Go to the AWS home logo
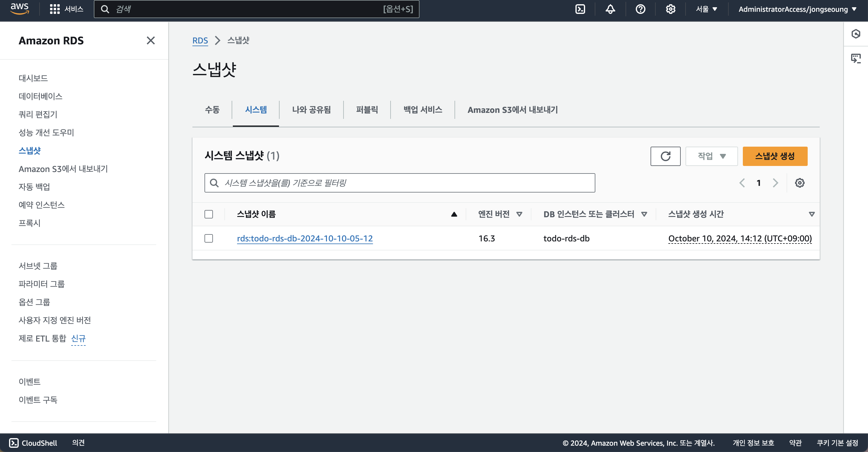The height and width of the screenshot is (452, 868). [x=20, y=8]
